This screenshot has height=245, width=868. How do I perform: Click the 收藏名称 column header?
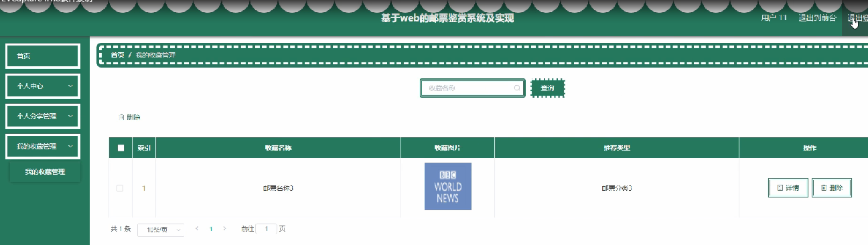pyautogui.click(x=278, y=148)
